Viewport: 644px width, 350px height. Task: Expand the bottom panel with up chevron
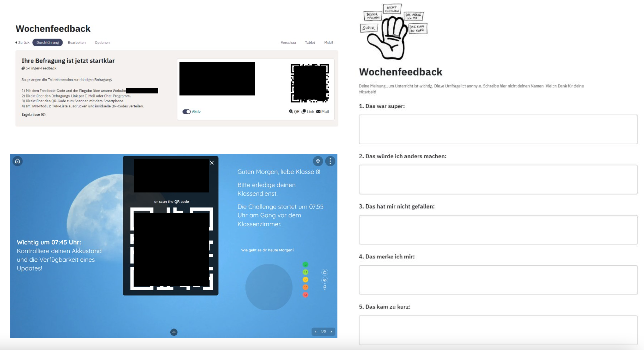click(174, 332)
